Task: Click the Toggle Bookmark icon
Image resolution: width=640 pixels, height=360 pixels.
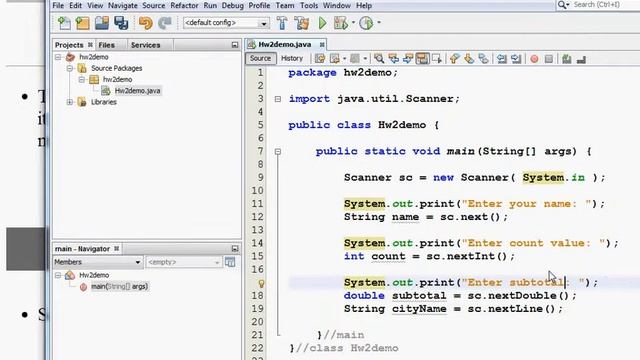Action: coord(483,59)
